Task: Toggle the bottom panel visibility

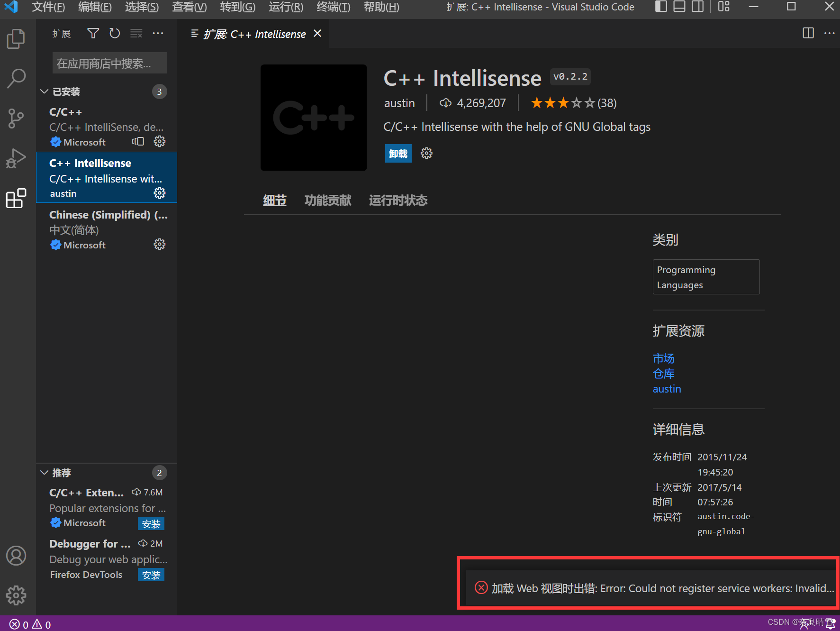Action: (x=679, y=7)
